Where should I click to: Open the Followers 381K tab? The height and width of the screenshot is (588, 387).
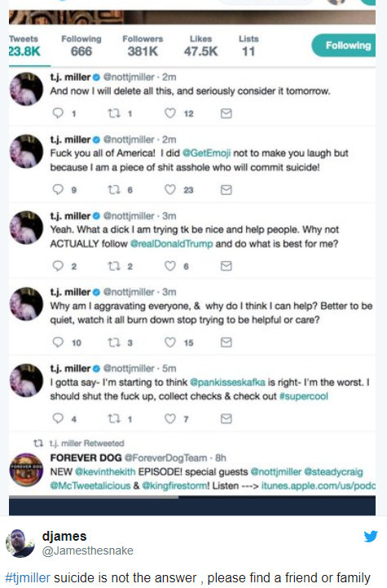coord(143,46)
